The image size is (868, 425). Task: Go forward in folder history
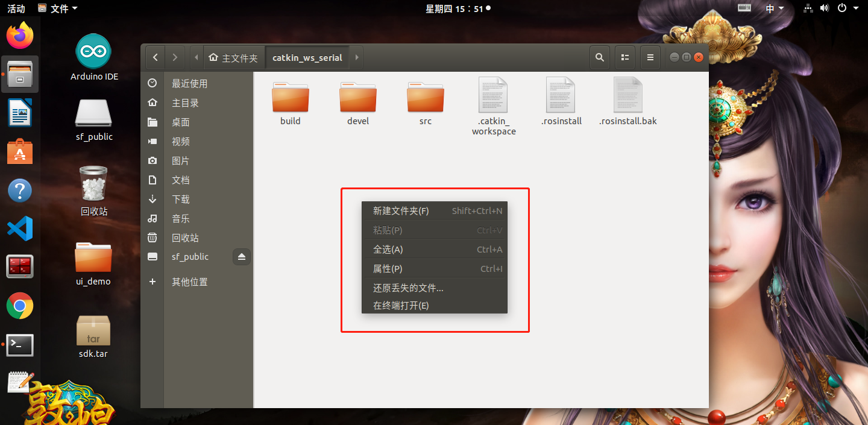[x=175, y=57]
